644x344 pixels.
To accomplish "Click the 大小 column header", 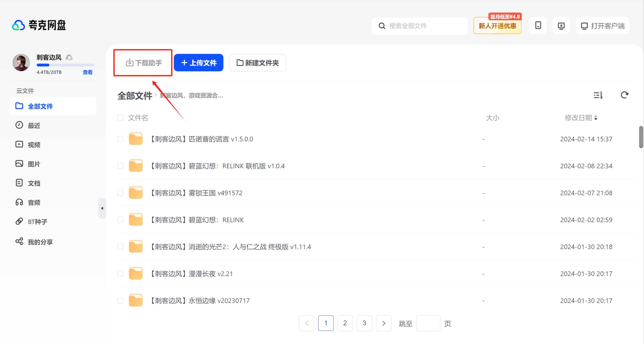I will (493, 118).
